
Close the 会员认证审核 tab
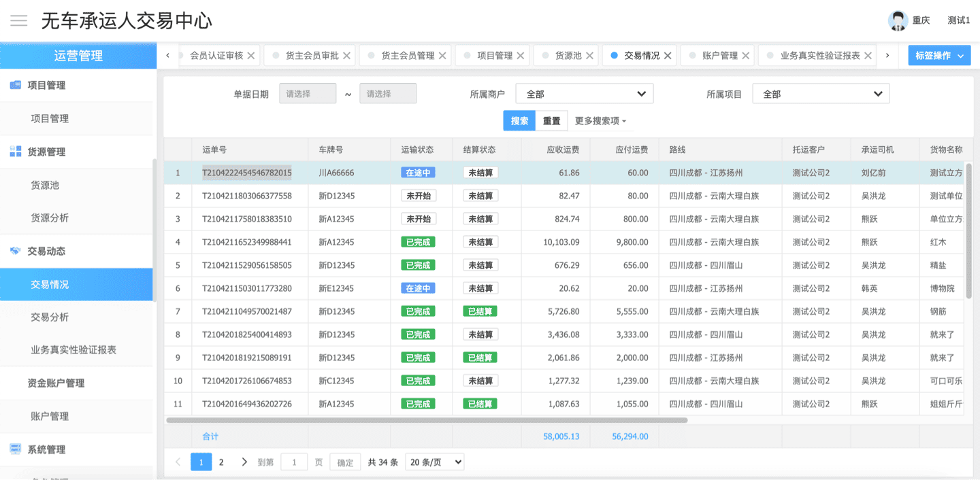pyautogui.click(x=251, y=56)
